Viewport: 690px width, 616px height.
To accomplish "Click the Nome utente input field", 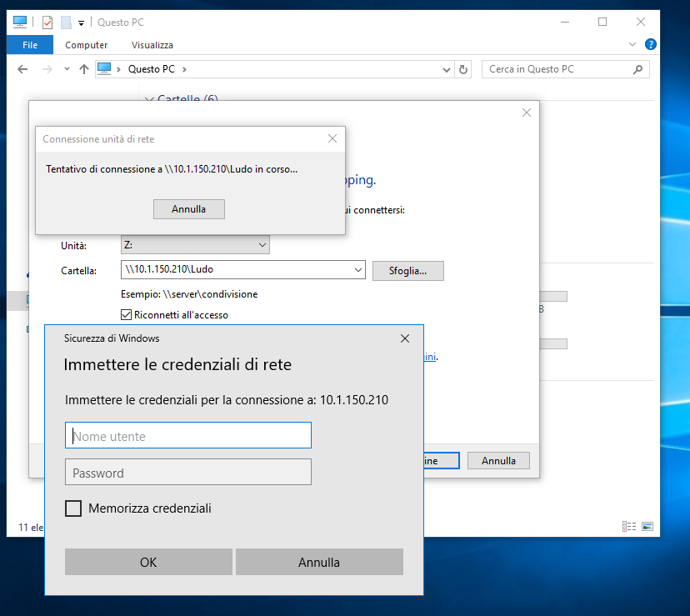I will (187, 435).
